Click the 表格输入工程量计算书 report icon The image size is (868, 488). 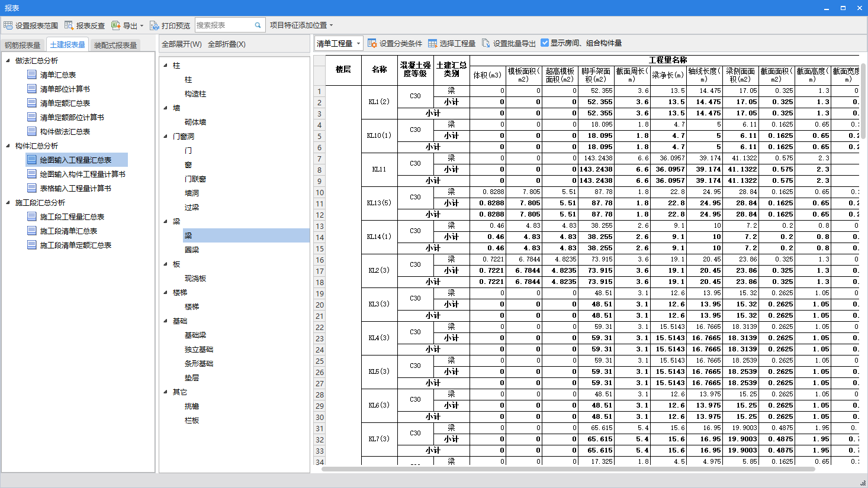[32, 188]
